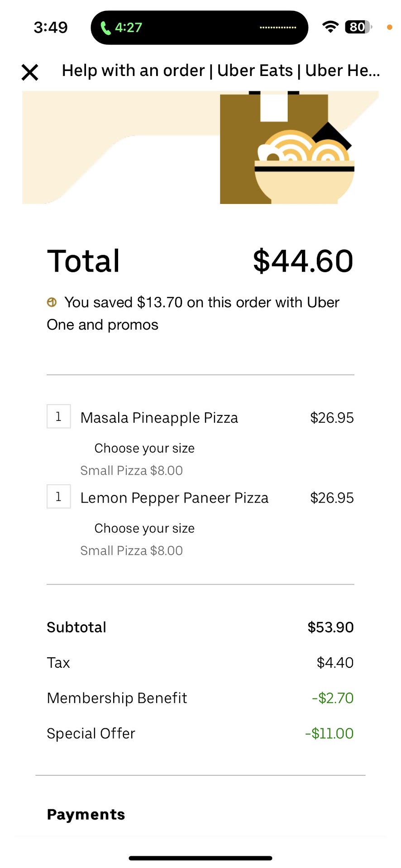Tap quantity box for Masala Pineapple Pizza

click(x=59, y=416)
